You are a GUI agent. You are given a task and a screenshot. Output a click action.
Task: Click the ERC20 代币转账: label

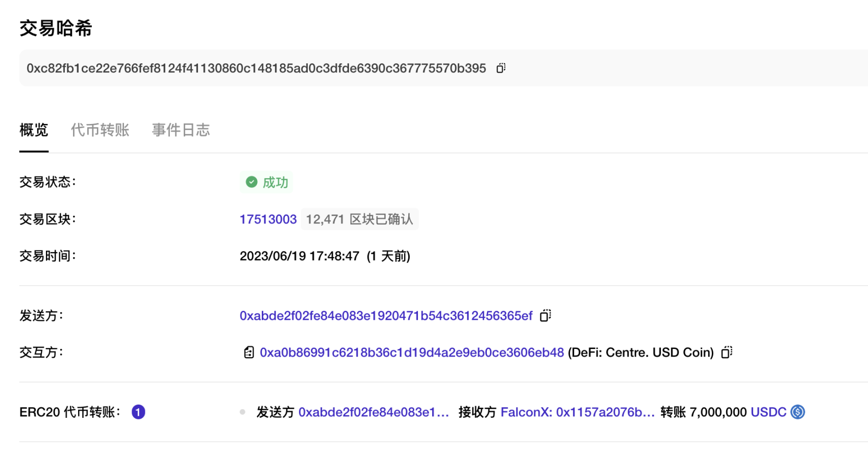coord(70,412)
